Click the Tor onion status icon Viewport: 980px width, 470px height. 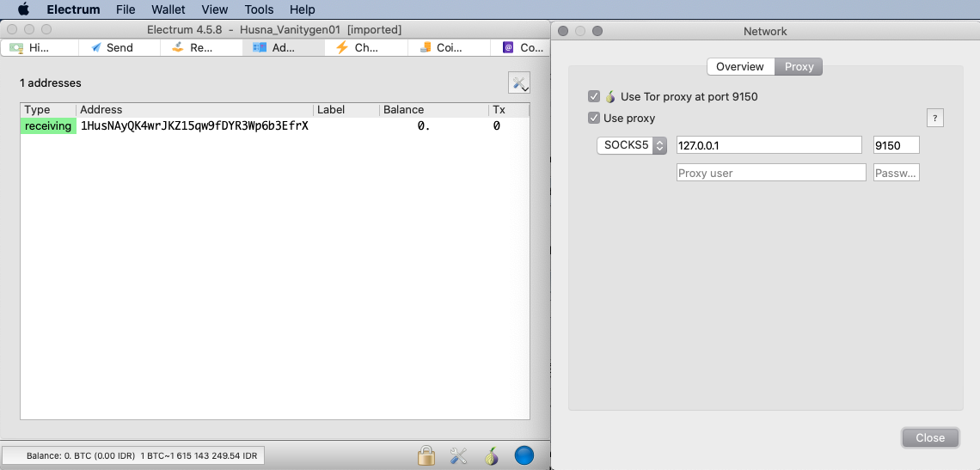[x=491, y=455]
